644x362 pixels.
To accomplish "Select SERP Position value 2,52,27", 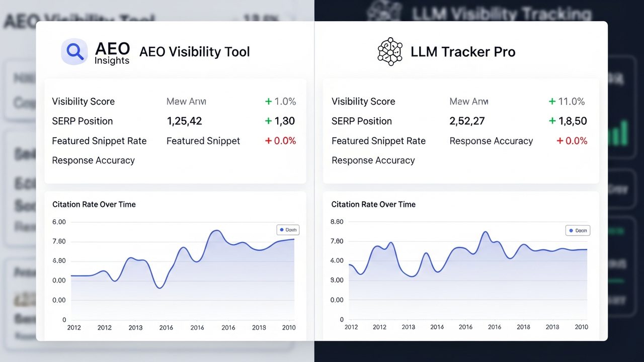I will tap(467, 121).
